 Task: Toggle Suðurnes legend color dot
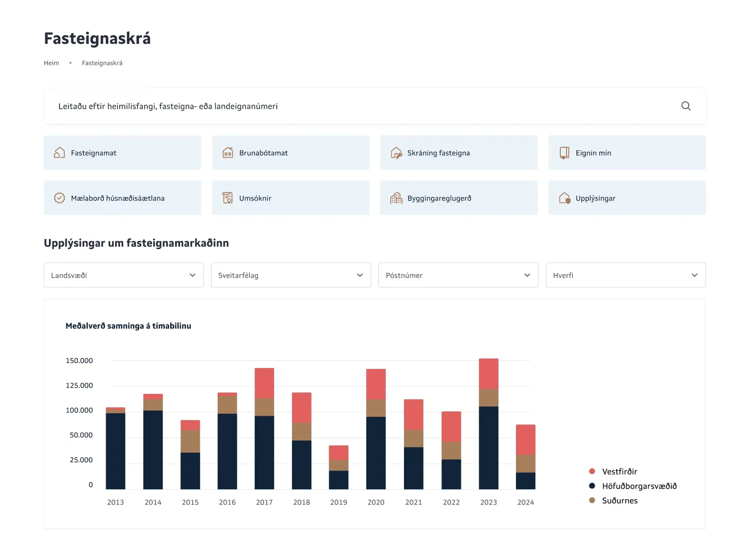point(592,500)
